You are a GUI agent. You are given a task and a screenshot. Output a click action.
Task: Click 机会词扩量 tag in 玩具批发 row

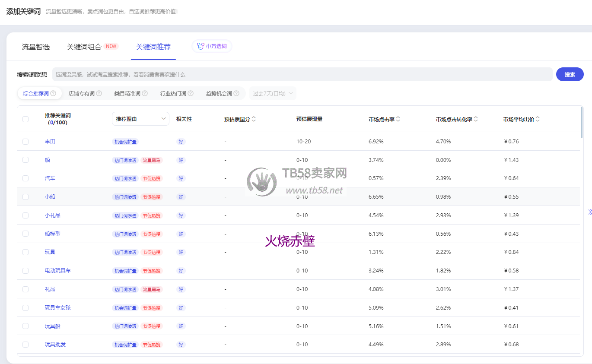pyautogui.click(x=125, y=345)
